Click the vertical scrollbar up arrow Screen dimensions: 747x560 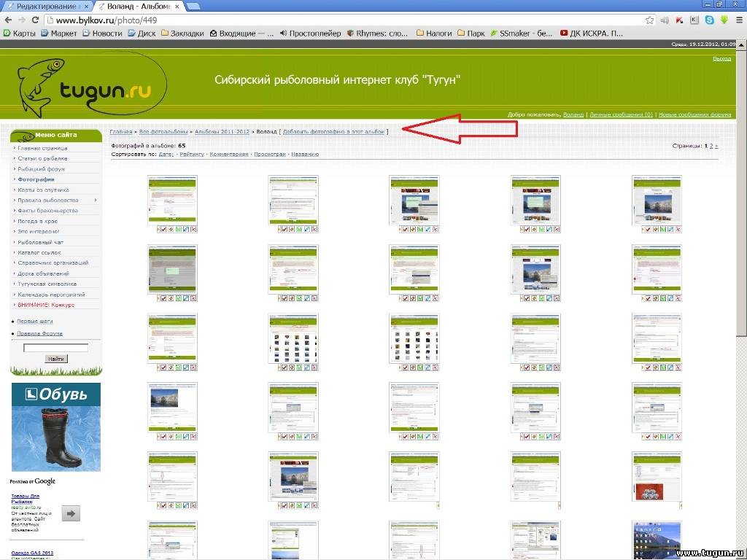pyautogui.click(x=742, y=44)
